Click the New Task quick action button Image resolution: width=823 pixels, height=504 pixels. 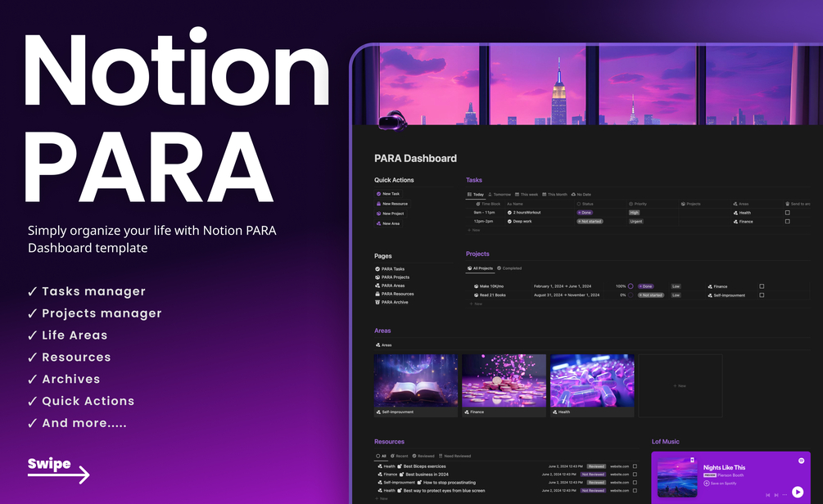388,194
